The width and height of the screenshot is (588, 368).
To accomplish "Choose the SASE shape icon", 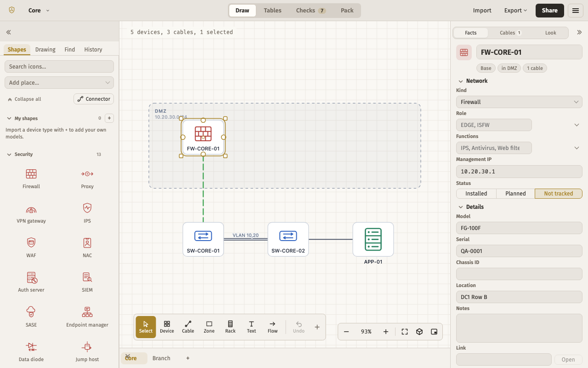I will pyautogui.click(x=31, y=312).
